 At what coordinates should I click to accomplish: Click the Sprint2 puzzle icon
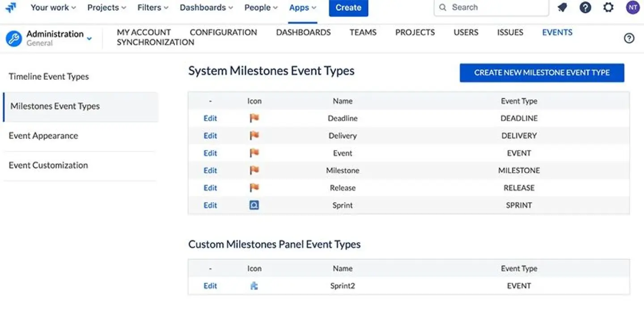[x=254, y=286]
